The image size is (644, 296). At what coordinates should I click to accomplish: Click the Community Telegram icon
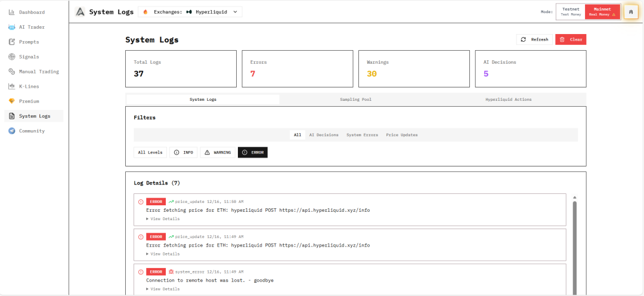pos(12,131)
